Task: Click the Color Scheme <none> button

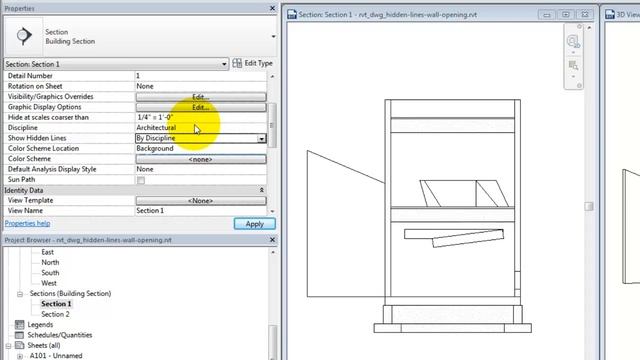Action: point(201,159)
